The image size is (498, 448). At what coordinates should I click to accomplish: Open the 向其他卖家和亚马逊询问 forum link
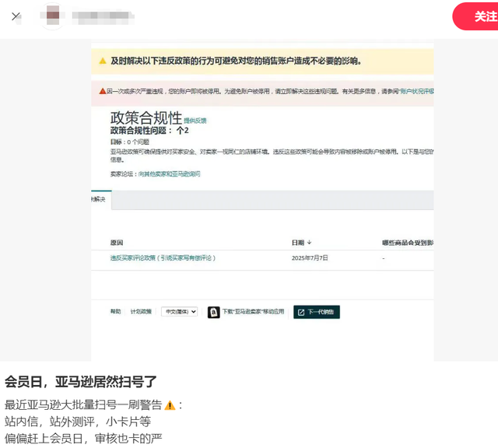point(170,174)
